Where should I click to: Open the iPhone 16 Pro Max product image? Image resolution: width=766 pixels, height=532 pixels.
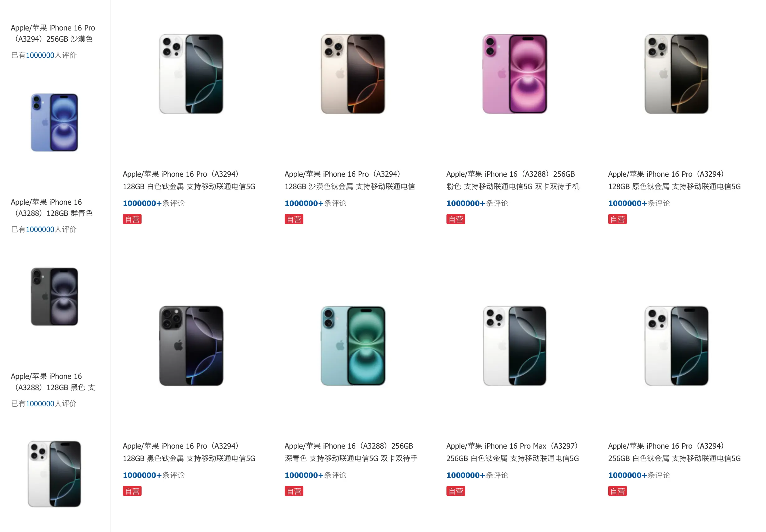(514, 346)
